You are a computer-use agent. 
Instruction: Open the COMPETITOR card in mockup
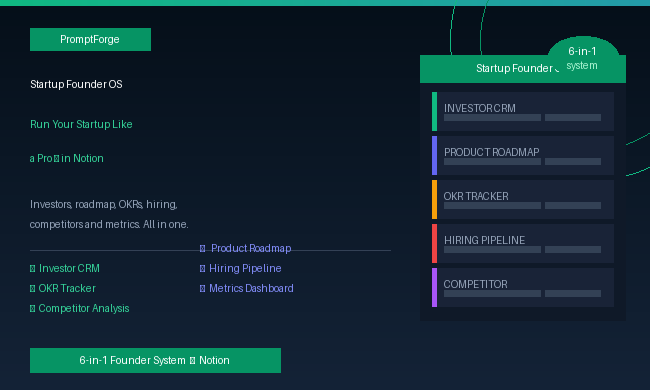[x=523, y=287]
